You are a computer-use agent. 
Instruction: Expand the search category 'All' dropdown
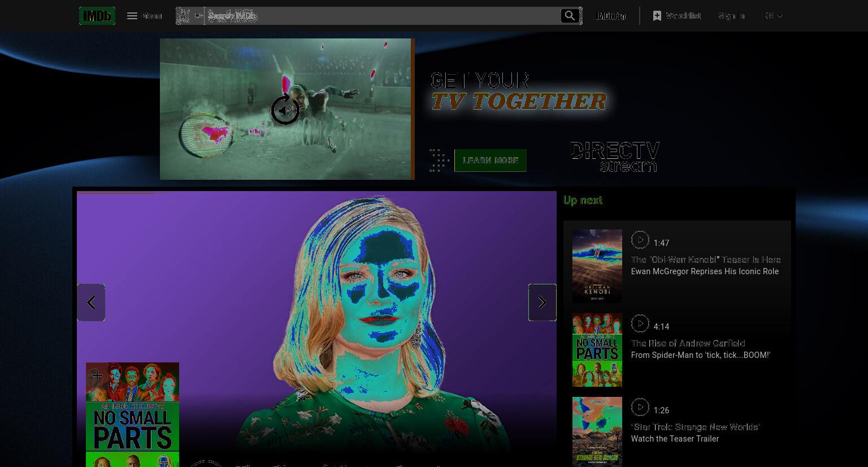190,16
